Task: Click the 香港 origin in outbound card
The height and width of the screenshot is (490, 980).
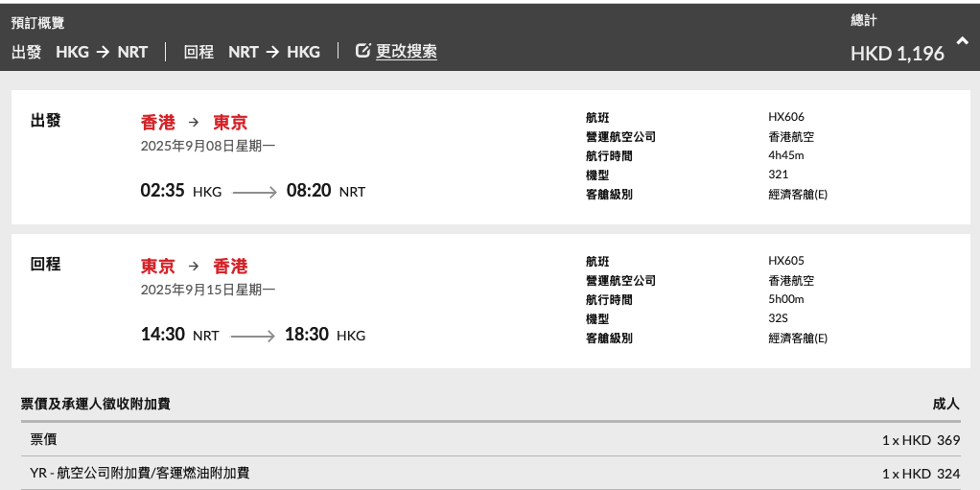Action: [x=158, y=123]
